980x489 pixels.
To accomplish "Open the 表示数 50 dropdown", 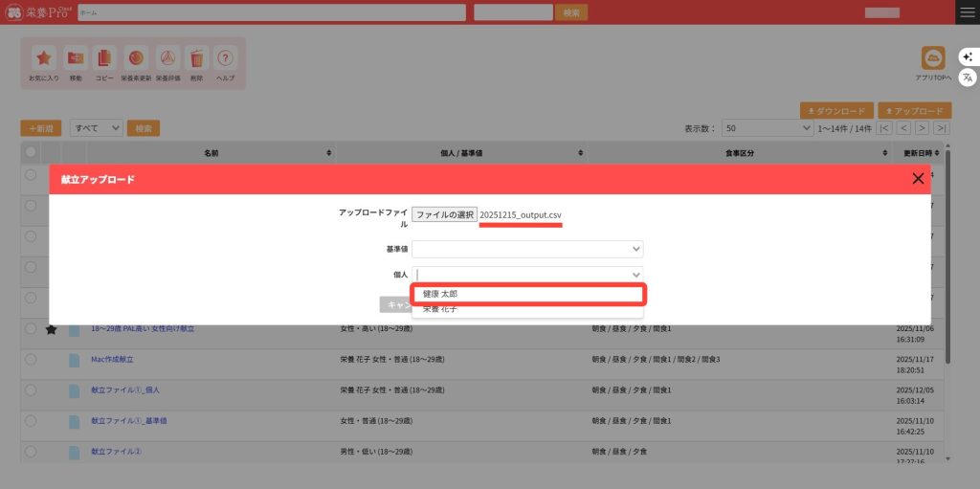I will pos(768,127).
